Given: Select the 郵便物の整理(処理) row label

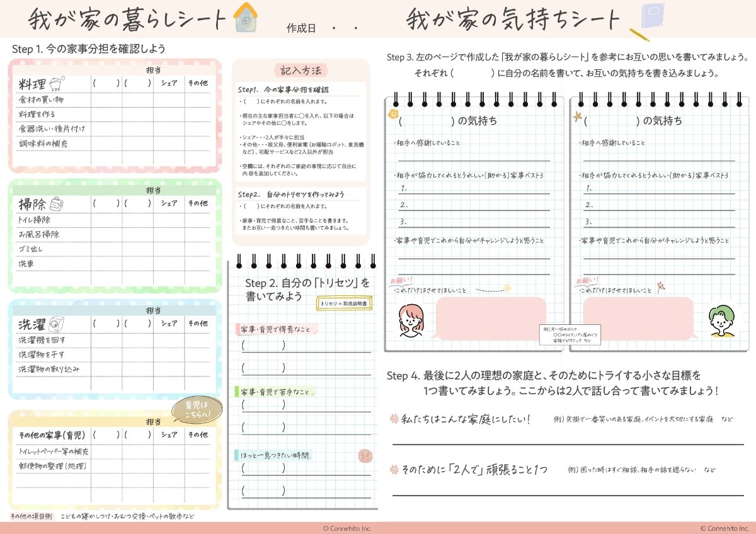Looking at the screenshot, I should tap(52, 466).
